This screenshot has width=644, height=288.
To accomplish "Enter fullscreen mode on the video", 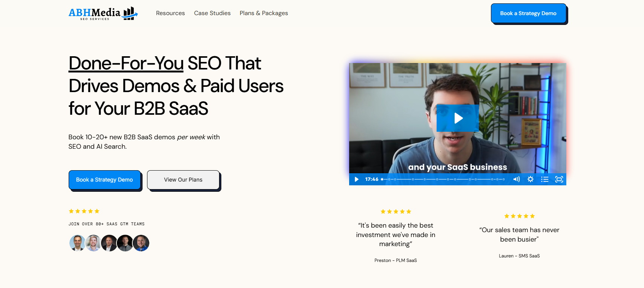I will pos(559,179).
